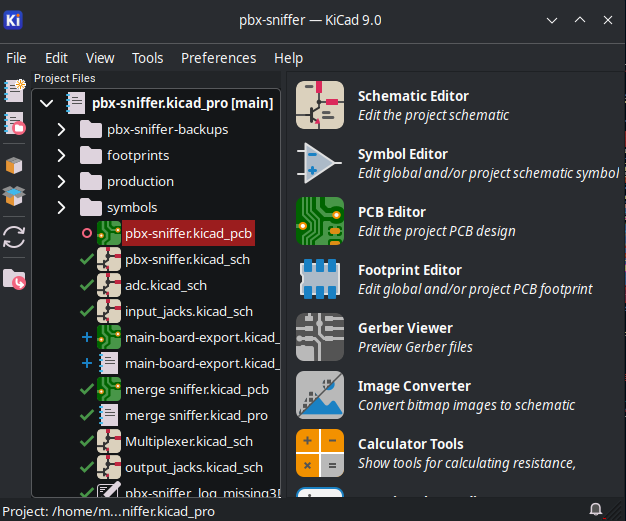Select the symbols folder name
The image size is (626, 521).
click(x=132, y=208)
